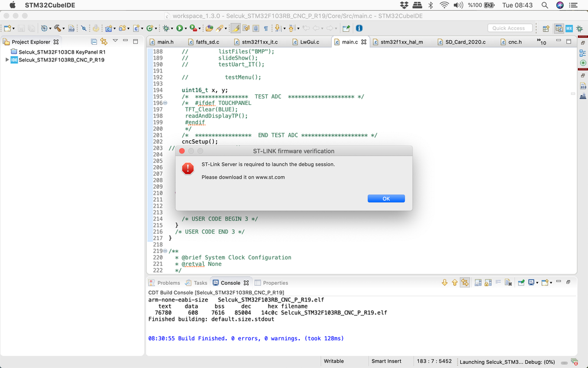Switch to the C/C++ perspective icon

pyautogui.click(x=559, y=28)
